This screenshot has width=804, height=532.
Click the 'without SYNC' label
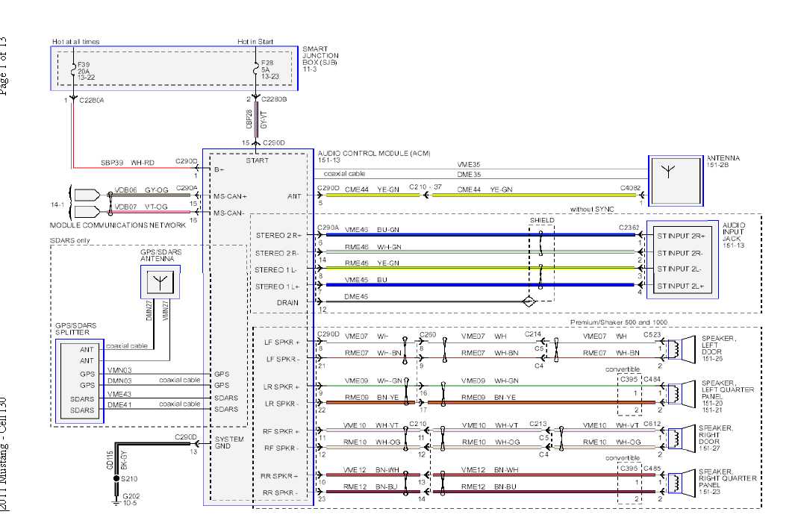592,209
